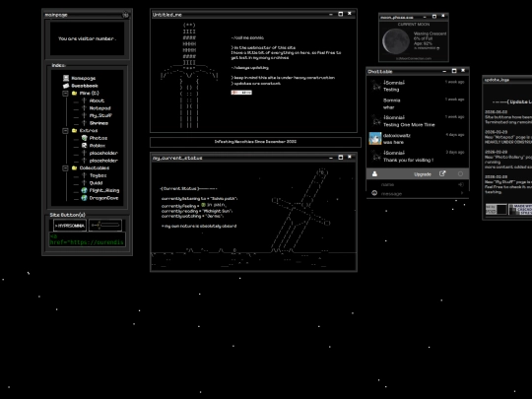The image size is (532, 399).
Task: Click dakotawaltz's avatar in chatbox
Action: click(x=375, y=139)
